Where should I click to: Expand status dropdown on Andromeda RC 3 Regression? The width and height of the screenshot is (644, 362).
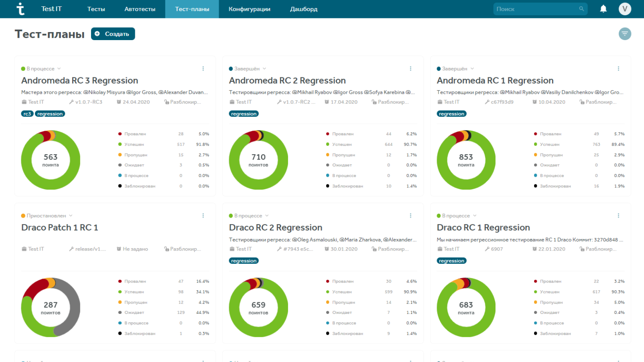coord(59,69)
